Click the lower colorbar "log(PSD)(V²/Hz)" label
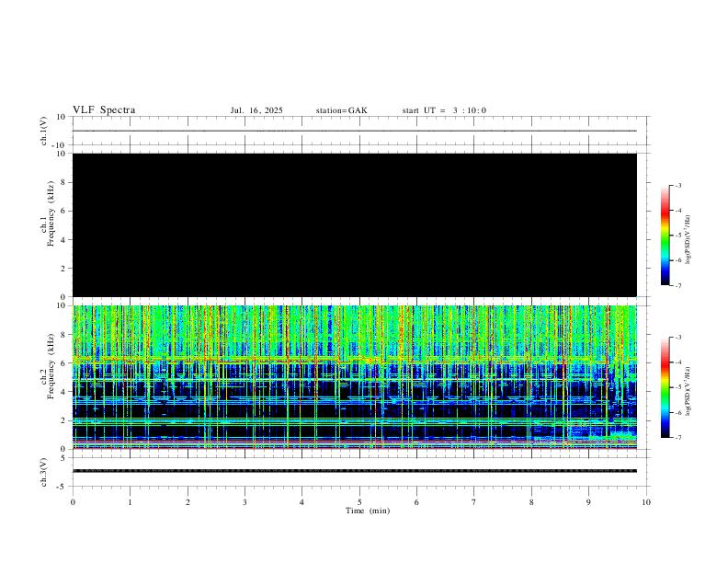 coord(688,391)
